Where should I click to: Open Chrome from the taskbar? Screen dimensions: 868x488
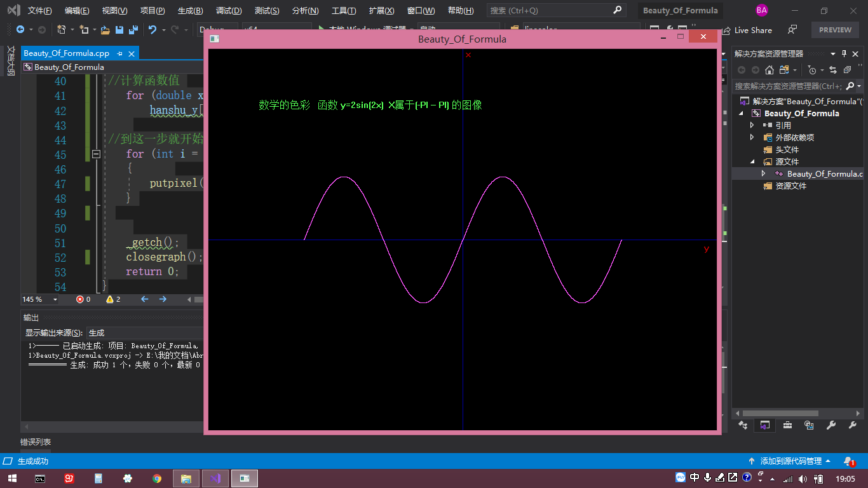coord(157,478)
